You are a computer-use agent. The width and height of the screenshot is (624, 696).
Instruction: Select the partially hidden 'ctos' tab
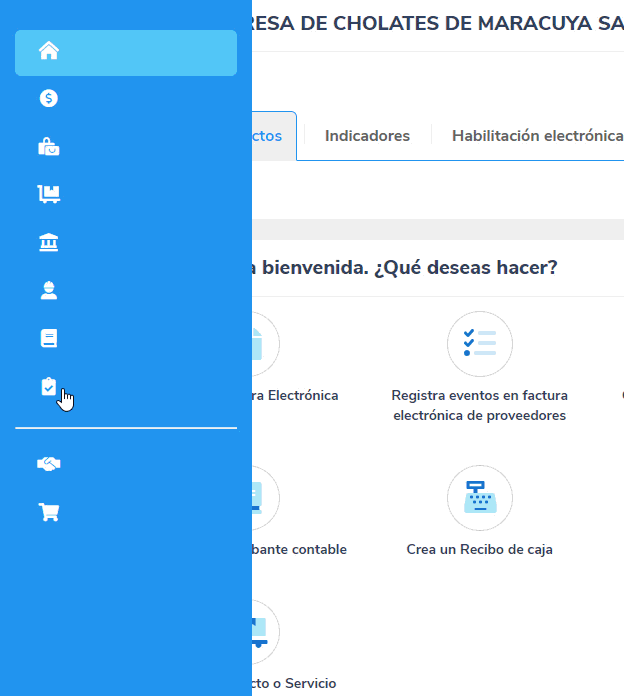click(x=274, y=136)
